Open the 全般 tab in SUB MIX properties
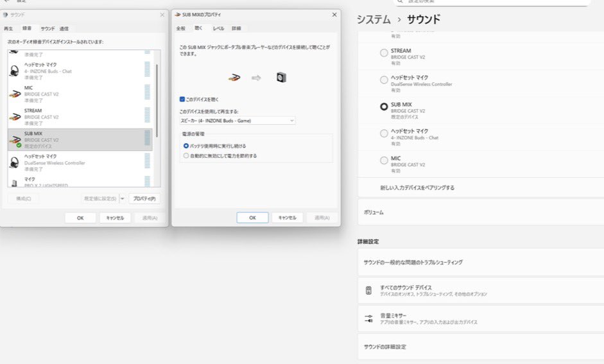Image resolution: width=604 pixels, height=364 pixels. click(x=180, y=28)
